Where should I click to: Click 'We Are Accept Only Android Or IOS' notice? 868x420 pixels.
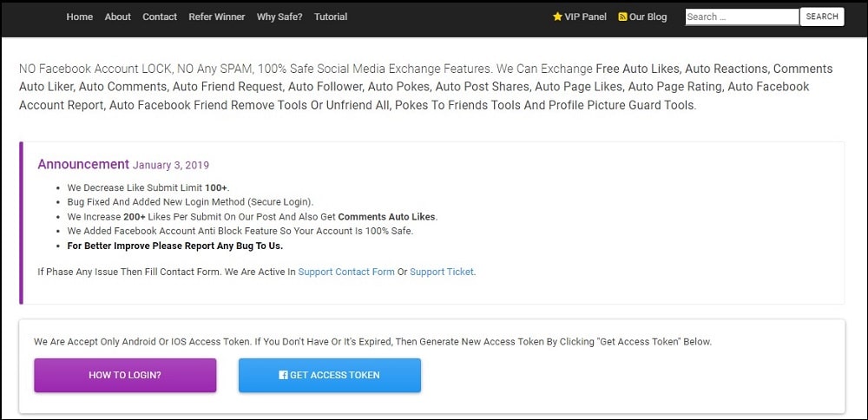(372, 341)
